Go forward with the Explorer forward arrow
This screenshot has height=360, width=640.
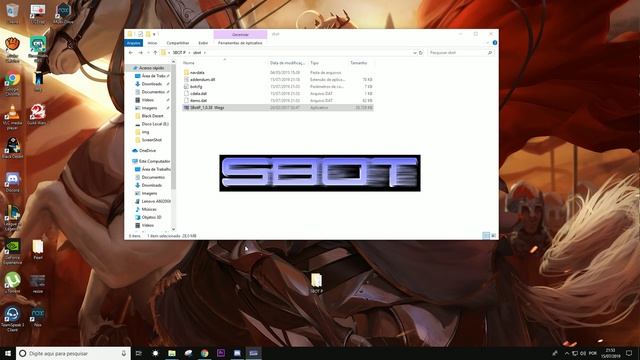[x=140, y=53]
